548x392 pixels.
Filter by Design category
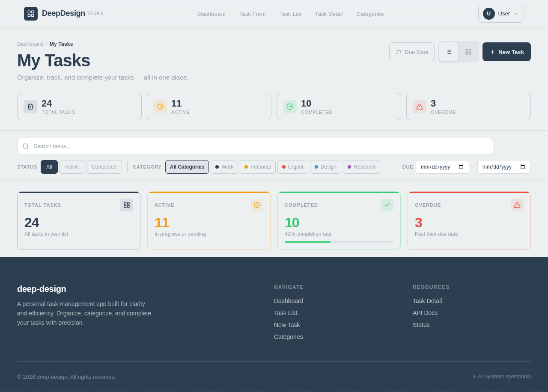point(325,167)
